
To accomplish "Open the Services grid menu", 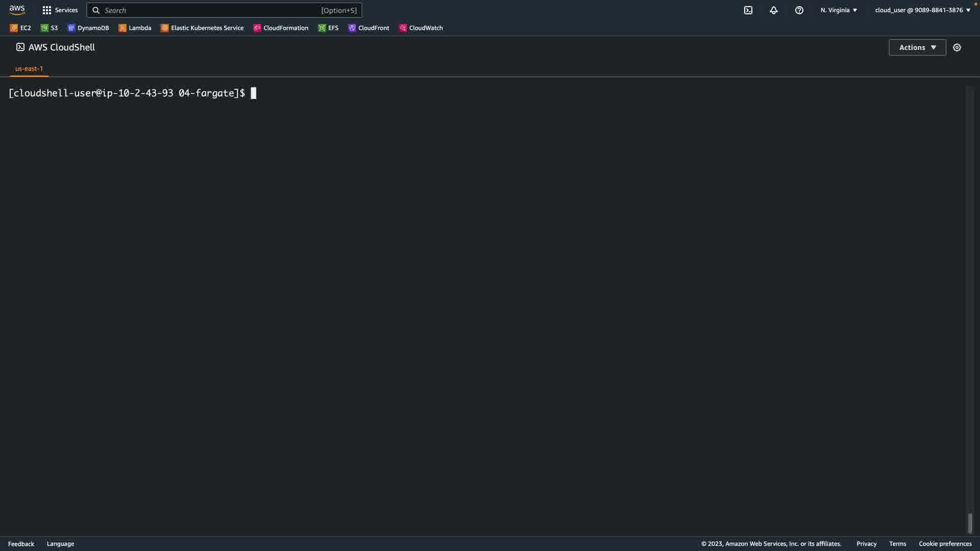I will coord(60,10).
